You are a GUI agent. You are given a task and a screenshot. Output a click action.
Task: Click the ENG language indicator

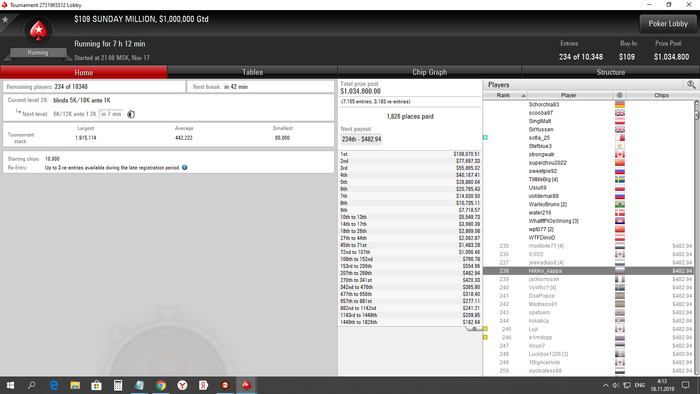pyautogui.click(x=640, y=385)
